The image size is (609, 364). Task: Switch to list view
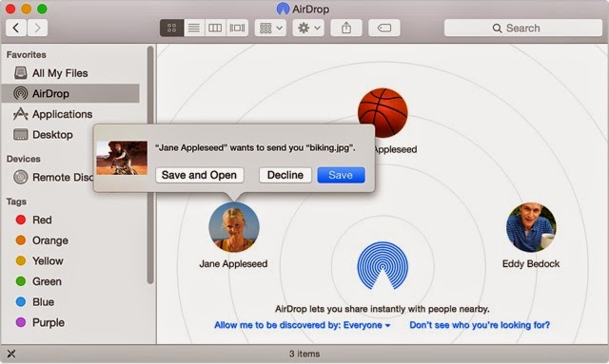click(194, 28)
